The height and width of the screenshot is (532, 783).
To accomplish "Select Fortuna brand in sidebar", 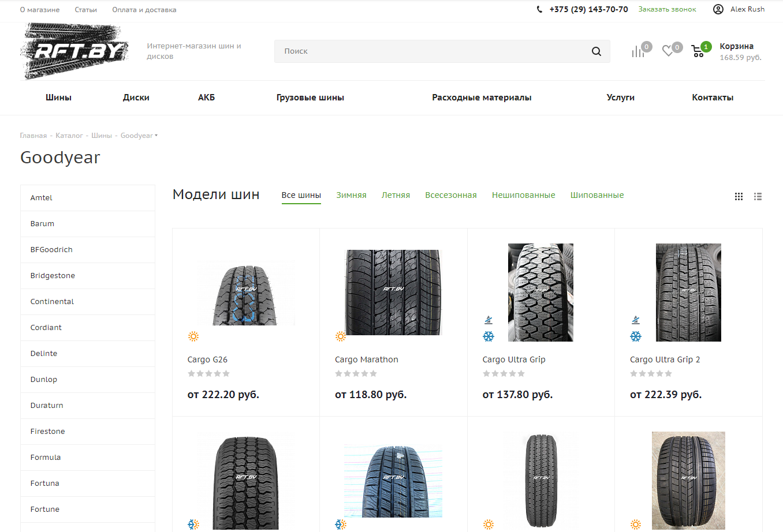I will tap(88, 484).
